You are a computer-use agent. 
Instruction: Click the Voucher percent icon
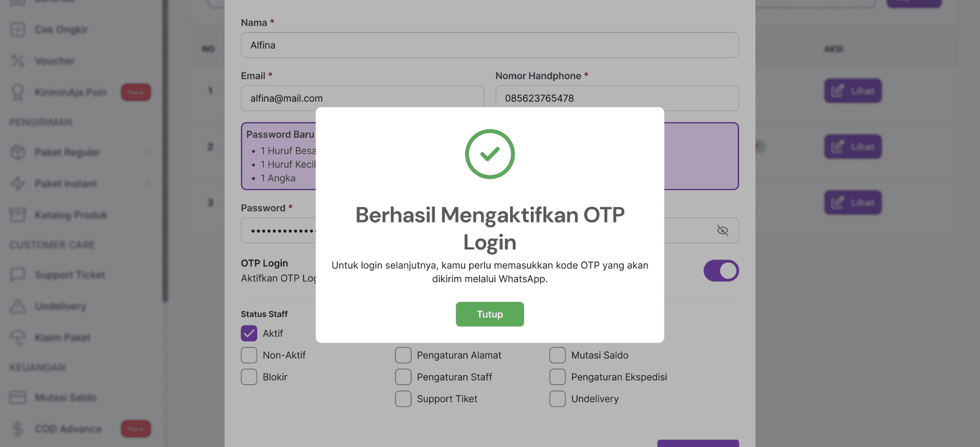point(18,61)
